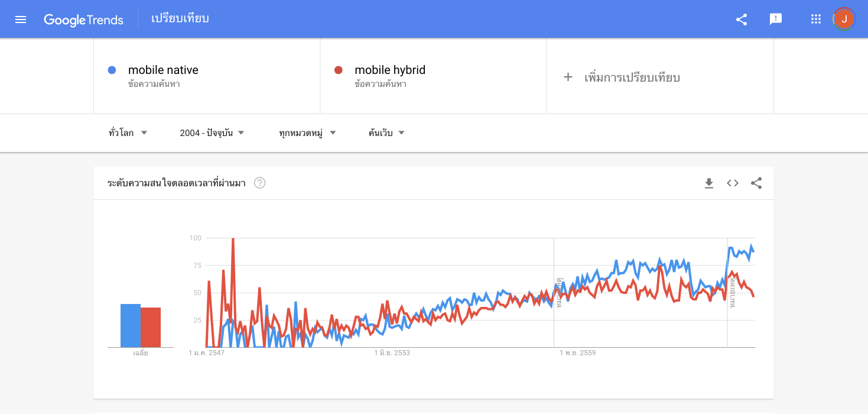The image size is (868, 414).
Task: Open the help question mark icon
Action: click(260, 183)
